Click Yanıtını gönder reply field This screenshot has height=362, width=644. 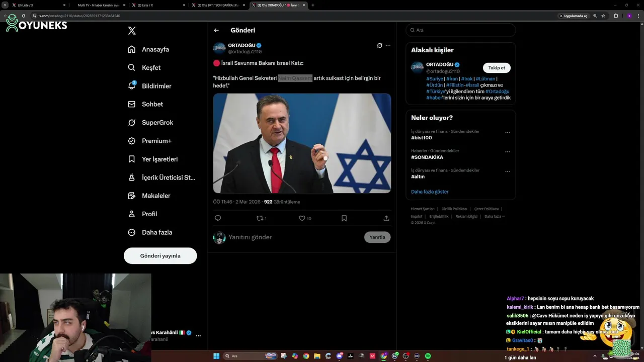pos(295,237)
